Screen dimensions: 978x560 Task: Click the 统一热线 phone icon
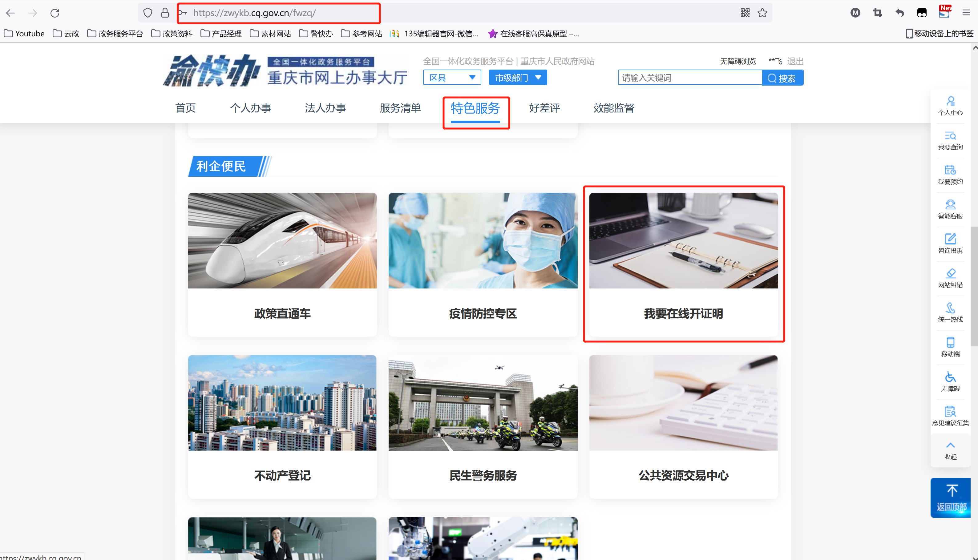click(x=950, y=308)
